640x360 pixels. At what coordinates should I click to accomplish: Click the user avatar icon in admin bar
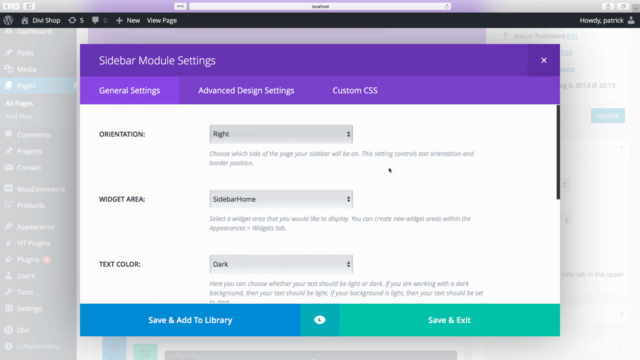pos(631,20)
